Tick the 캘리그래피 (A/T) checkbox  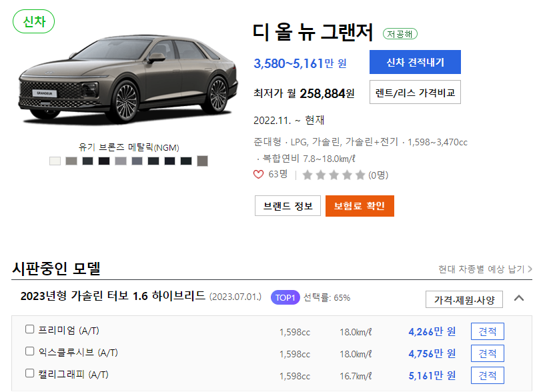pos(30,373)
